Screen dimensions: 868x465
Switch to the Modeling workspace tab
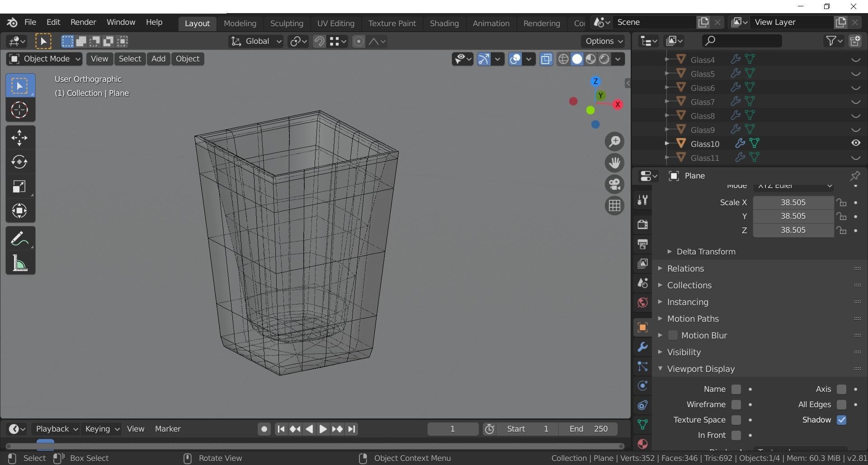[240, 23]
